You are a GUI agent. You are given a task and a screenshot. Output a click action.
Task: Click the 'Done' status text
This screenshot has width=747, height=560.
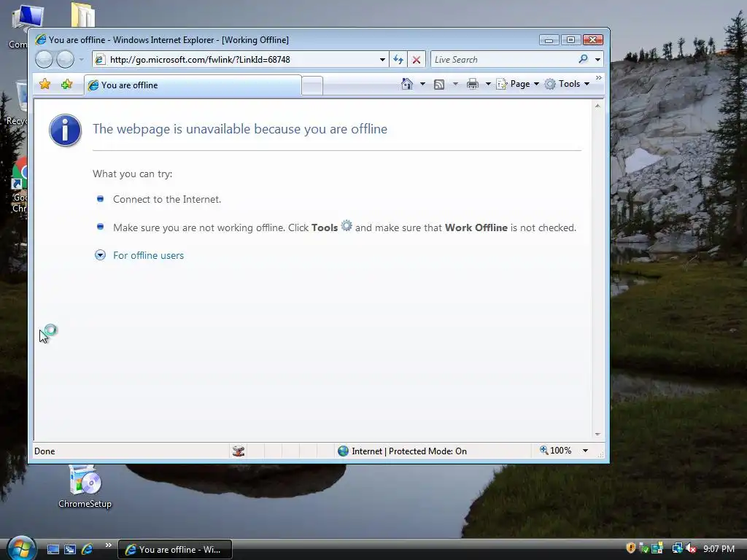[x=44, y=451]
